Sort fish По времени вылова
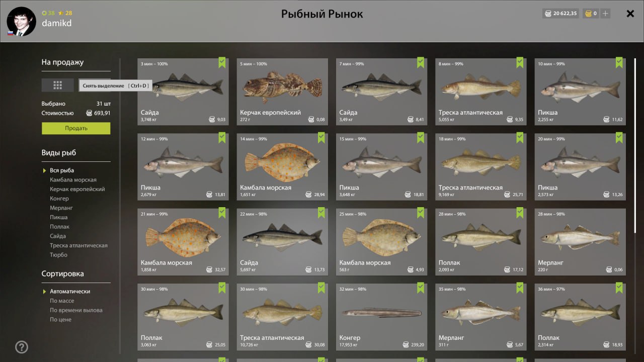The width and height of the screenshot is (644, 362). (x=76, y=310)
